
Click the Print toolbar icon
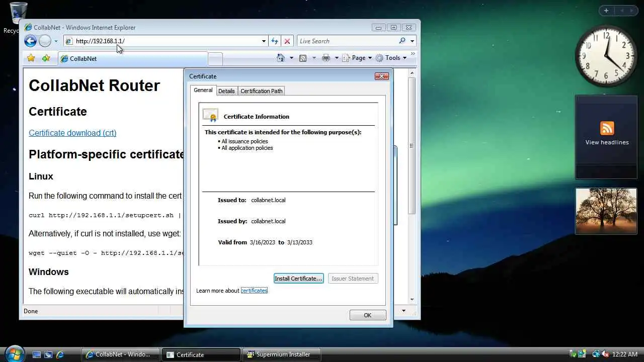coord(326,58)
